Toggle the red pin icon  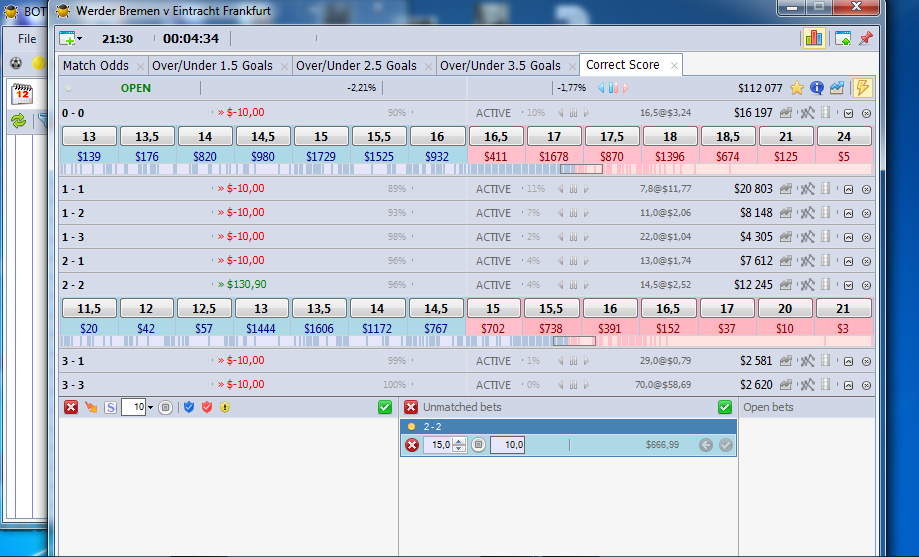[x=866, y=39]
